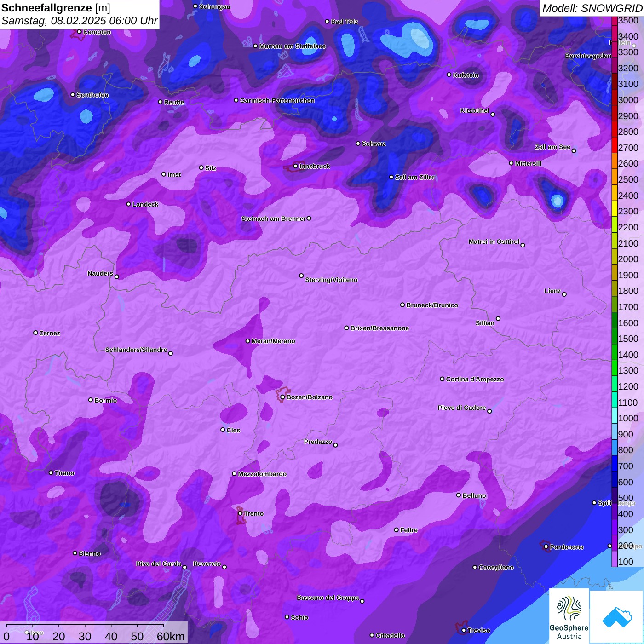Image resolution: width=644 pixels, height=644 pixels.
Task: Click the Modell: SNOWGRID label
Action: pos(592,8)
